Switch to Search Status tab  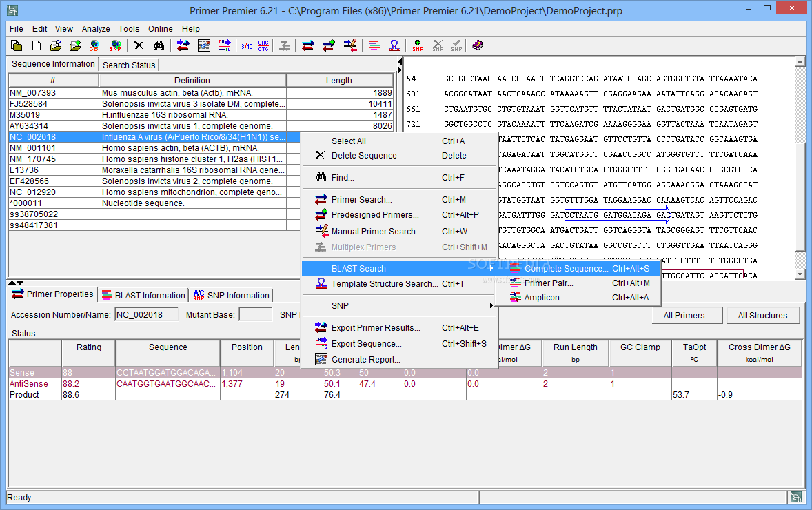[x=129, y=65]
